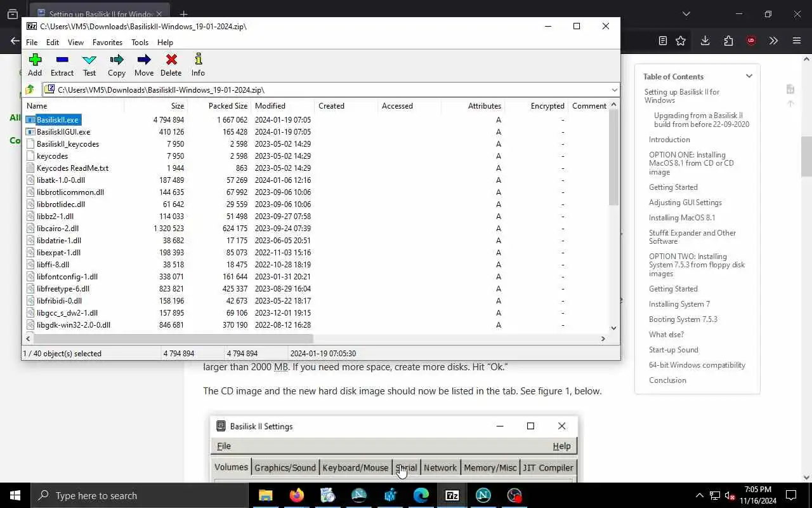Open the Help menu in 7-Zip

165,43
